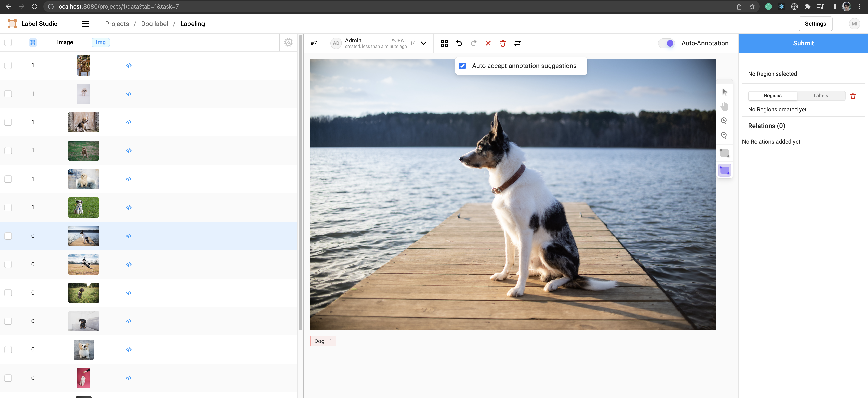Switch to the Labels tab
Viewport: 868px width, 398px height.
pos(820,96)
